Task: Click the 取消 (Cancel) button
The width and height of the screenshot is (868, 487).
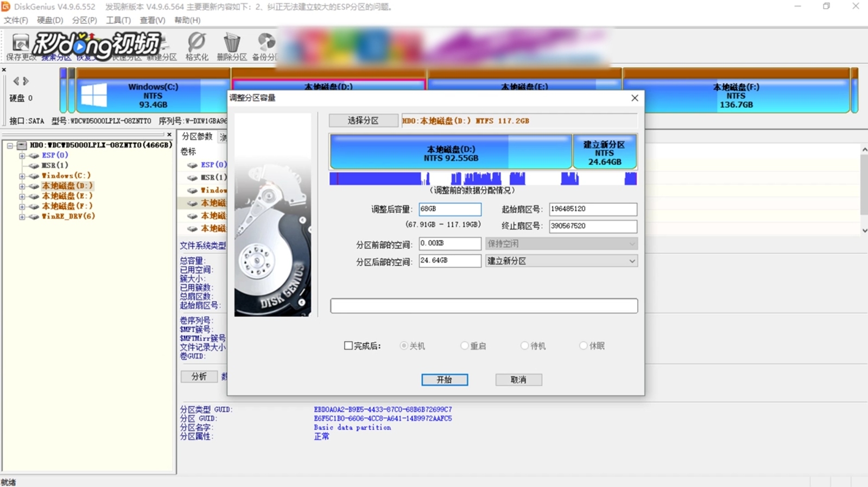Action: [x=518, y=380]
